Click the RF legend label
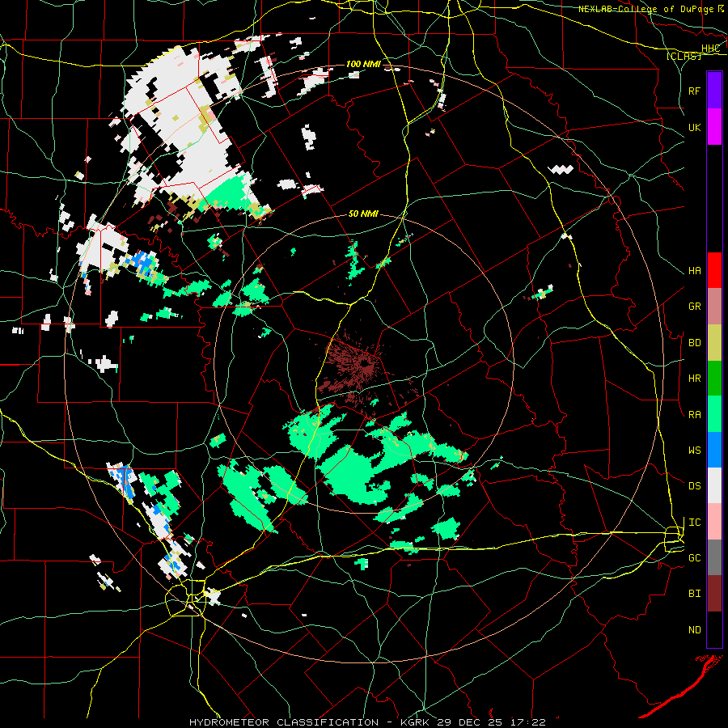Image resolution: width=728 pixels, height=728 pixels. coord(695,91)
